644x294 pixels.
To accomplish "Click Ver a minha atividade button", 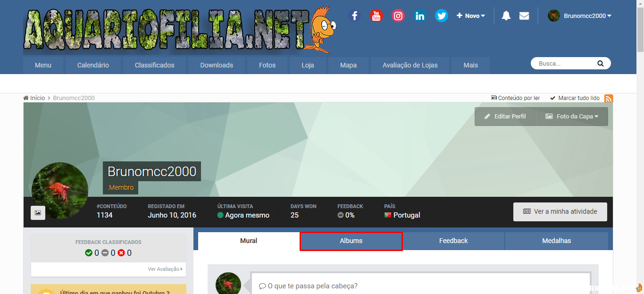I will pyautogui.click(x=560, y=211).
